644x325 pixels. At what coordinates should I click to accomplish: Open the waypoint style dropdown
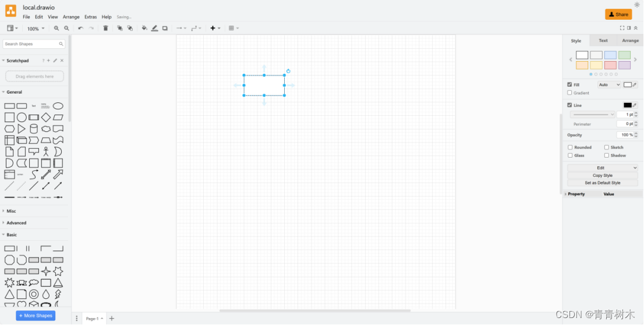click(196, 28)
